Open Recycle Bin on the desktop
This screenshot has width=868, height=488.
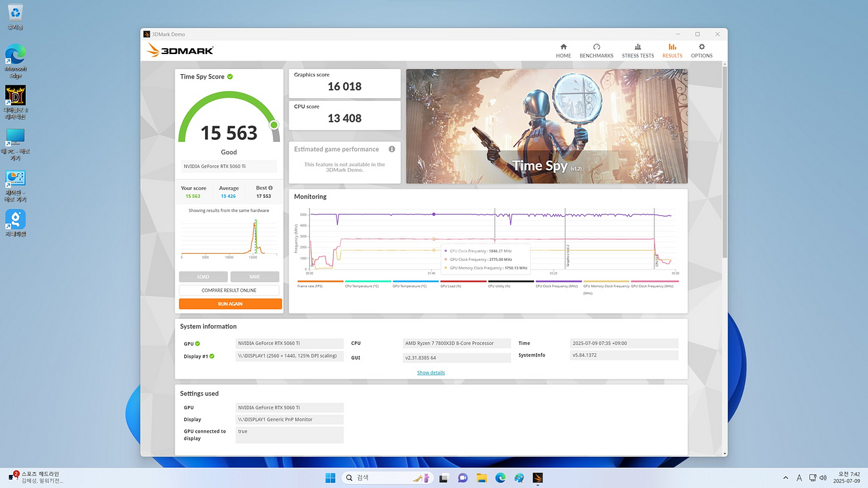tap(16, 17)
